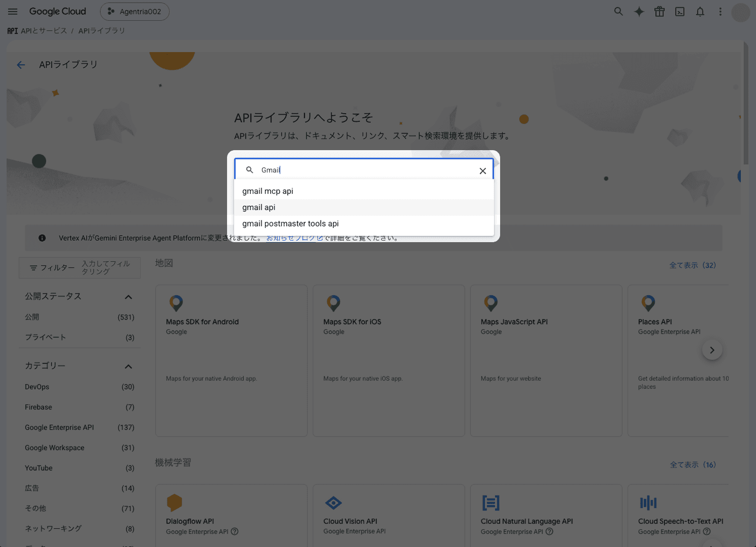
Task: Go back using the arrow beside APIライブラリ
Action: coord(21,65)
